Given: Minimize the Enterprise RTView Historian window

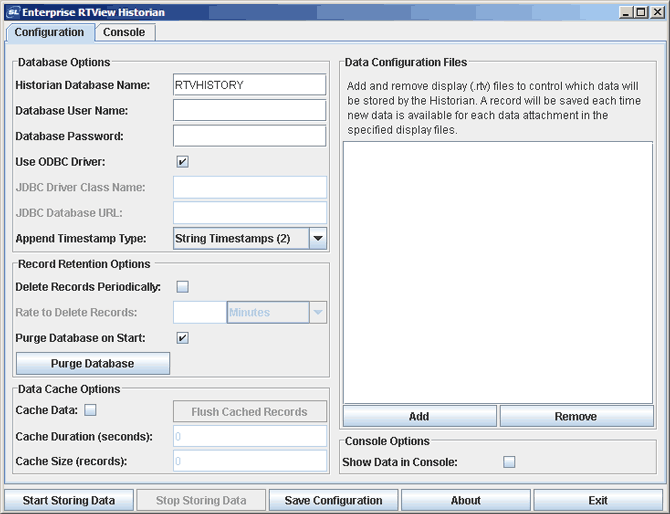Looking at the screenshot, I should point(626,12).
